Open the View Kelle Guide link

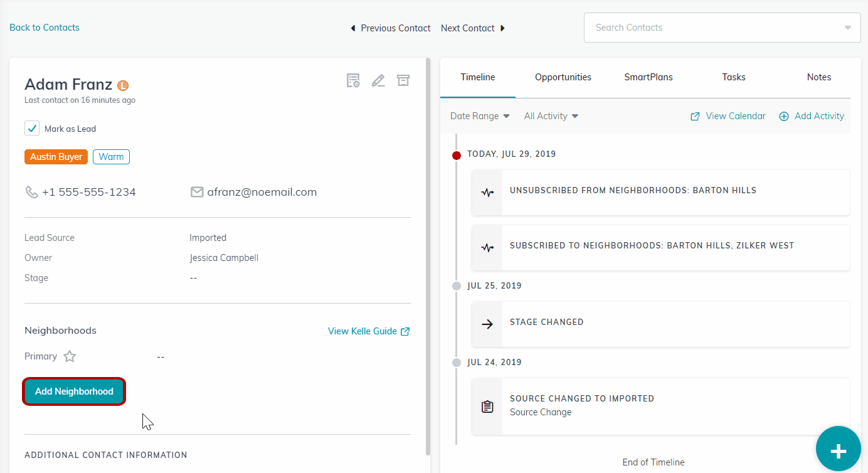[369, 331]
